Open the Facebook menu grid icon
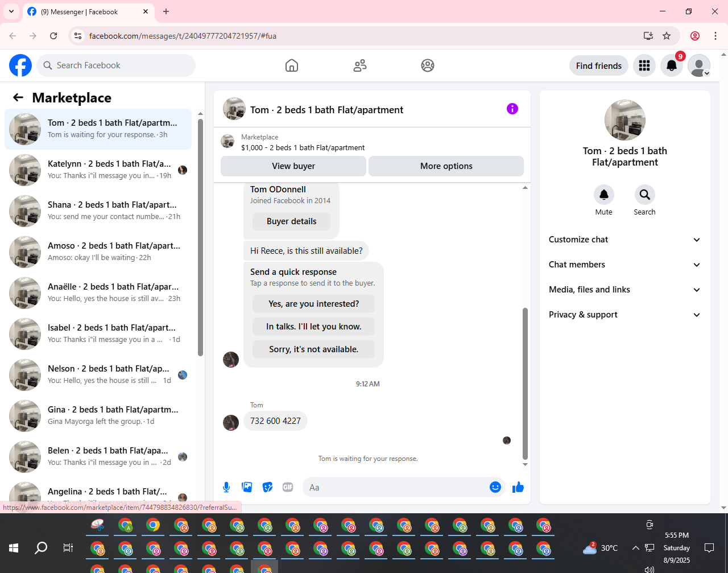728x573 pixels. click(x=644, y=65)
